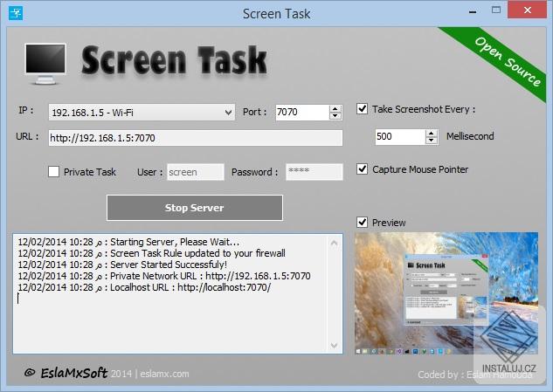The height and width of the screenshot is (392, 553).
Task: Click the URL field showing http://192.168.1.5:7070
Action: pos(196,138)
